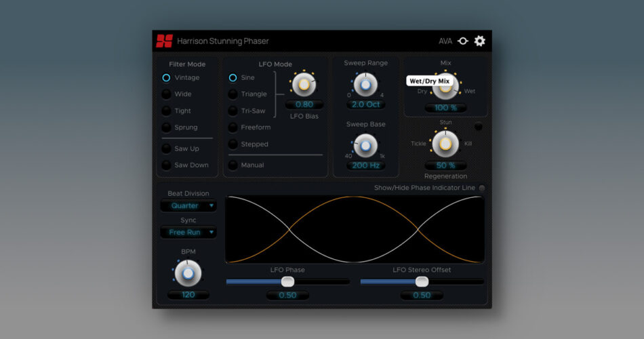Open the Beat Division Quarter dropdown

(188, 205)
